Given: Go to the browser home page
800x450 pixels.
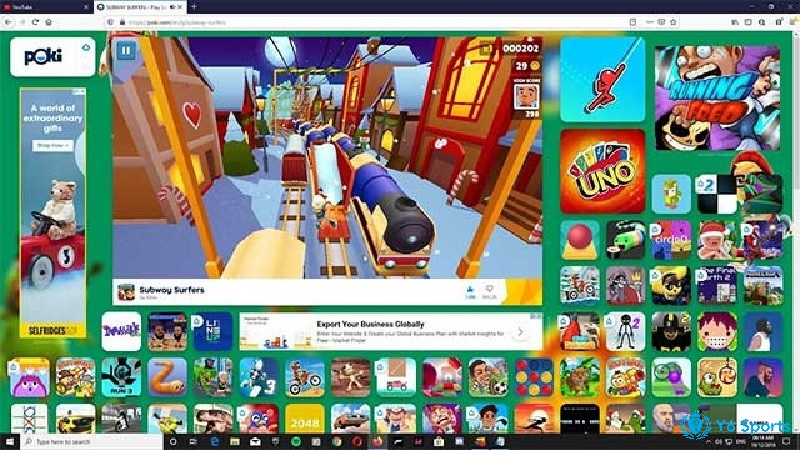Looking at the screenshot, I should click(x=48, y=22).
